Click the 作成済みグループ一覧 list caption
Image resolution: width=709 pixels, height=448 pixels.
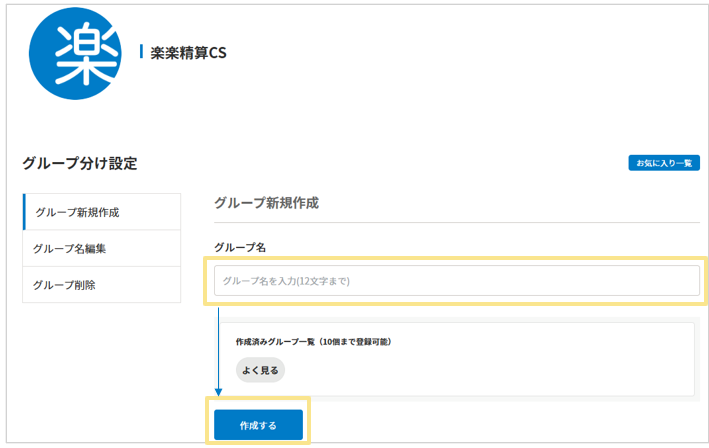(x=313, y=341)
